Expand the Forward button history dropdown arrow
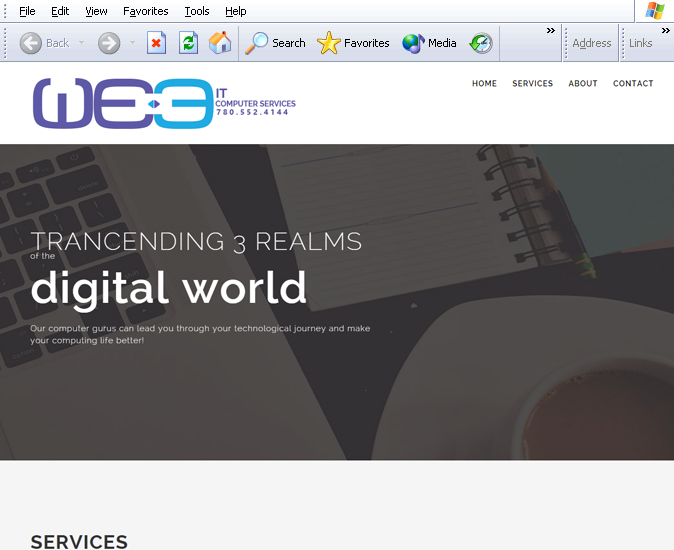 (132, 43)
